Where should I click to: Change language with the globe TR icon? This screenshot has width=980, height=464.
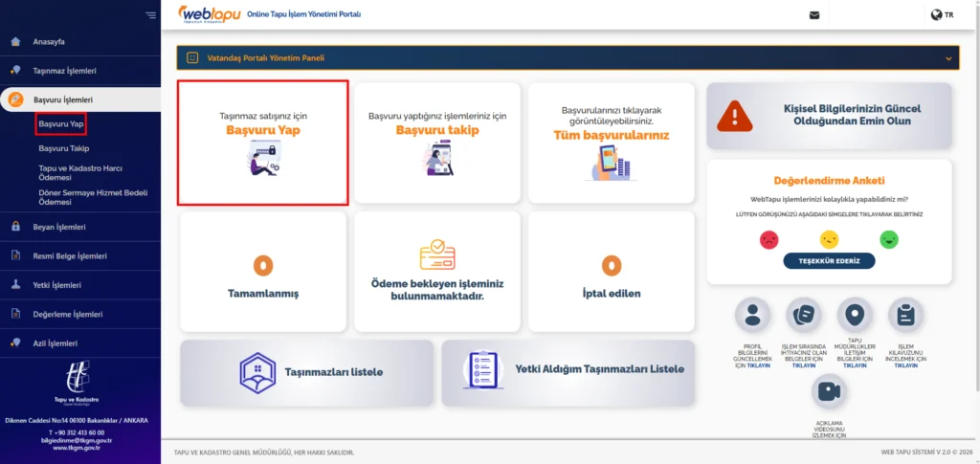[x=942, y=15]
